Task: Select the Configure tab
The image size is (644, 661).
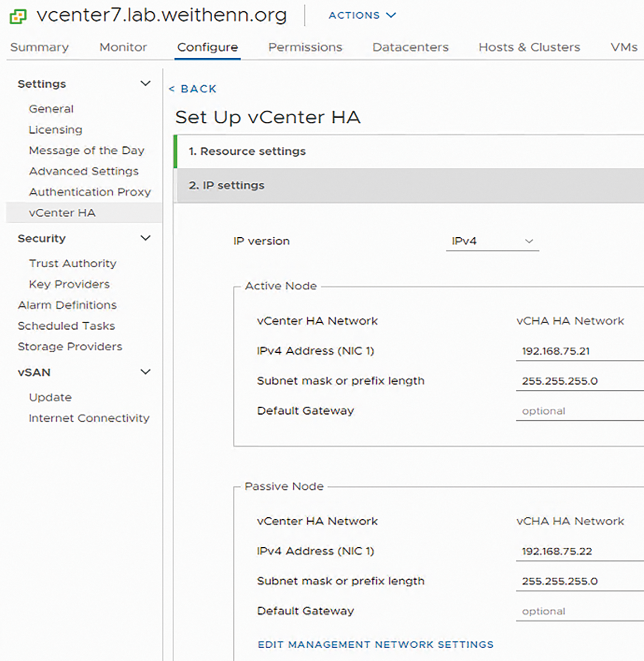Action: 208,47
